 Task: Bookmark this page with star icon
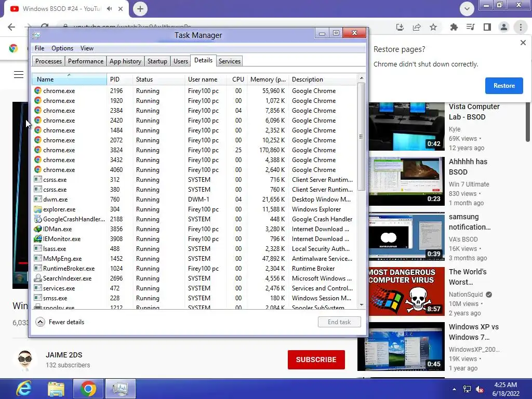pyautogui.click(x=433, y=27)
